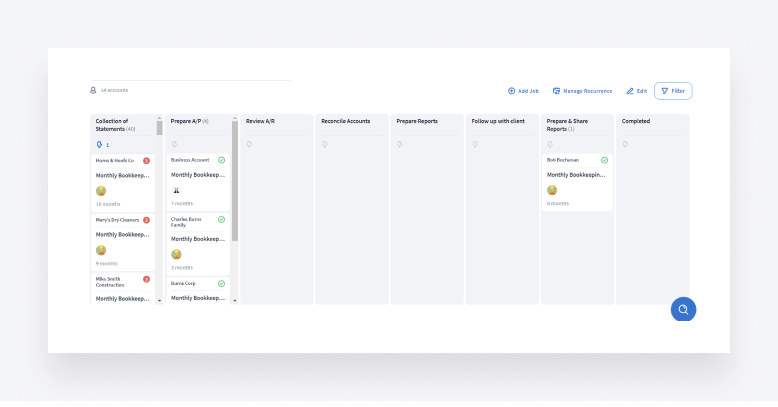Click the red alert badge on Horns & Hoofs Co
This screenshot has width=778, height=407.
point(146,160)
